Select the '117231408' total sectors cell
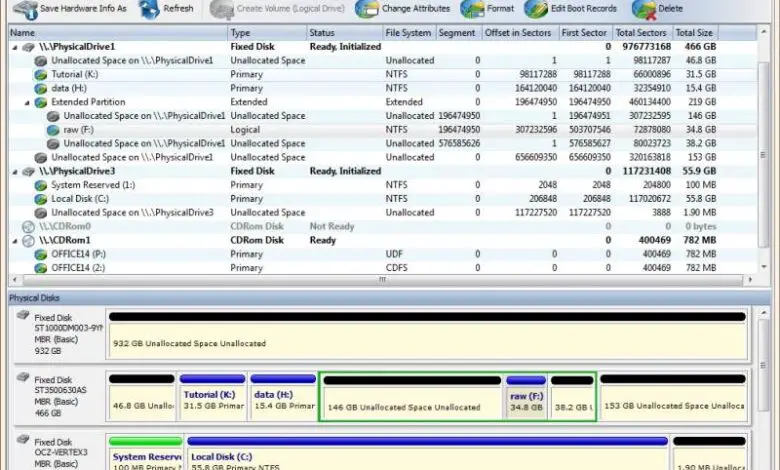 [x=647, y=171]
